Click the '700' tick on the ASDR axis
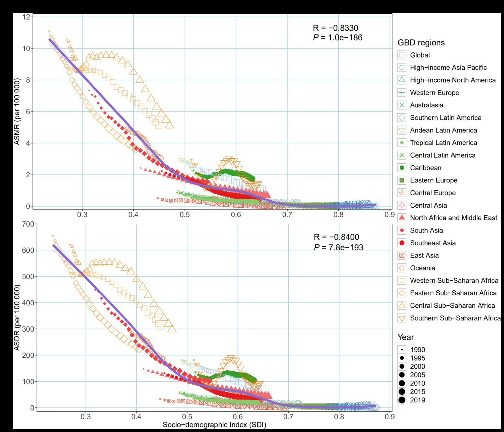This screenshot has width=504, height=432. [28, 224]
